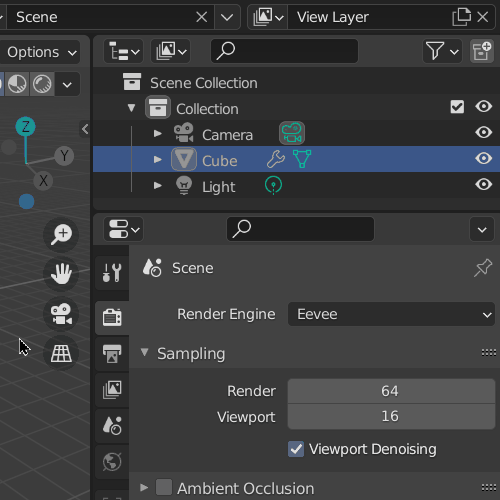Open the View Layer properties tab
The height and width of the screenshot is (500, 500).
(x=112, y=390)
